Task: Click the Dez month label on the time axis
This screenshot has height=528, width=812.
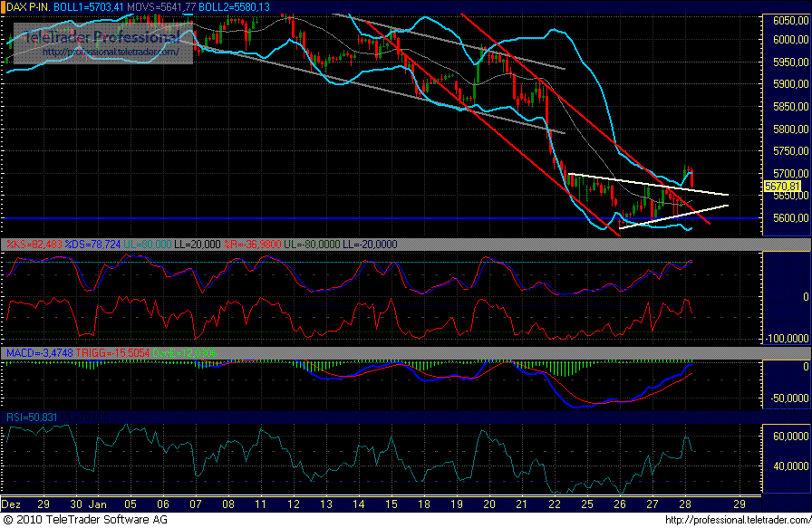Action: (x=11, y=504)
